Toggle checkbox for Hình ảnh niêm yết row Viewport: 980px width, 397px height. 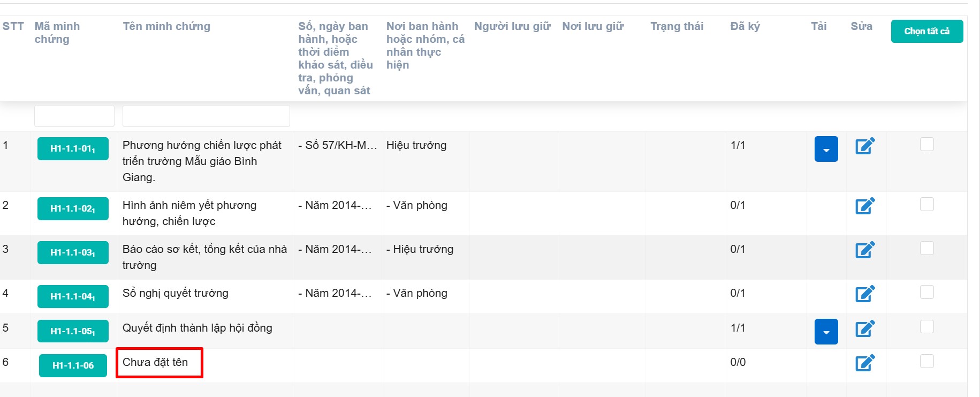tap(926, 204)
